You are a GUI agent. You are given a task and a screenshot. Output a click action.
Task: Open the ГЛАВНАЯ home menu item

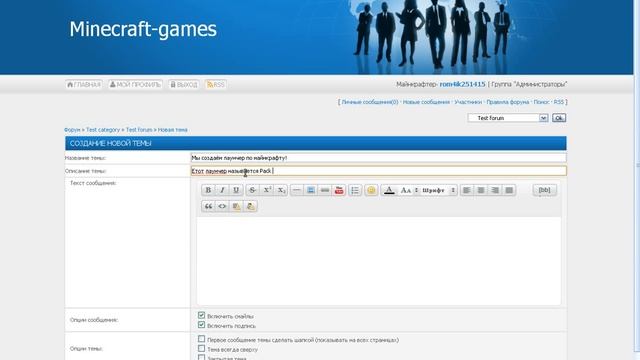pyautogui.click(x=84, y=84)
